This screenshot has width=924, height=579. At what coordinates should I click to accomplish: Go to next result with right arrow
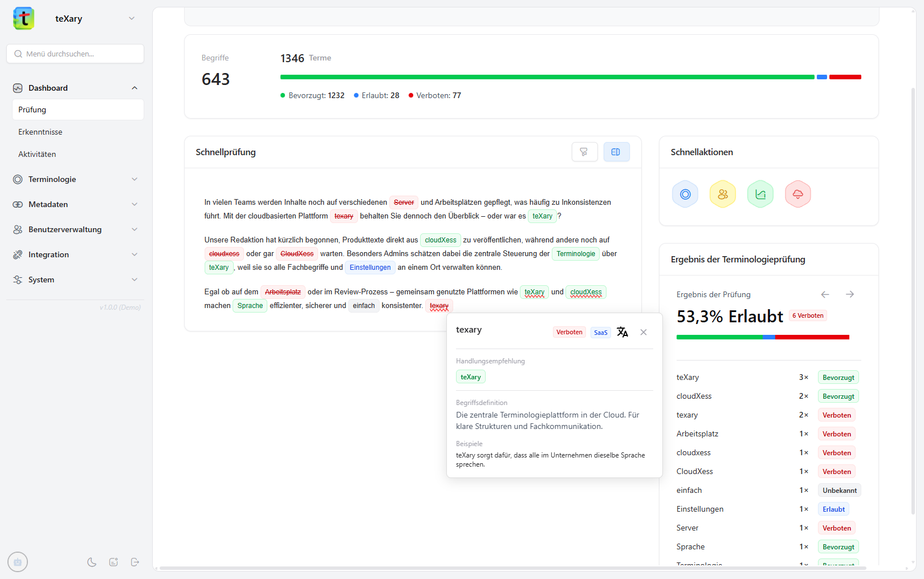(849, 294)
